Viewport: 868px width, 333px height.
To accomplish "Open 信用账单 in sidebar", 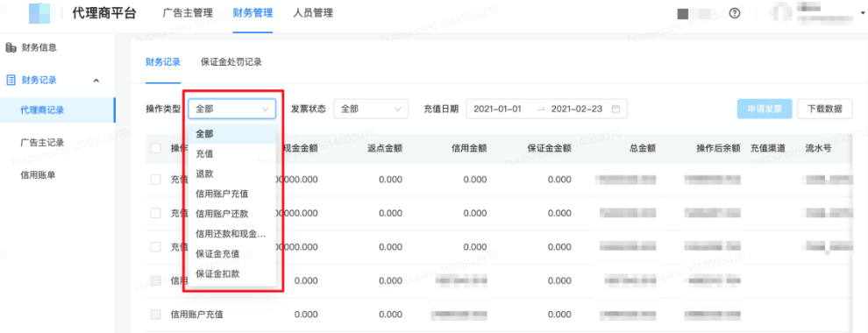I will coord(38,175).
